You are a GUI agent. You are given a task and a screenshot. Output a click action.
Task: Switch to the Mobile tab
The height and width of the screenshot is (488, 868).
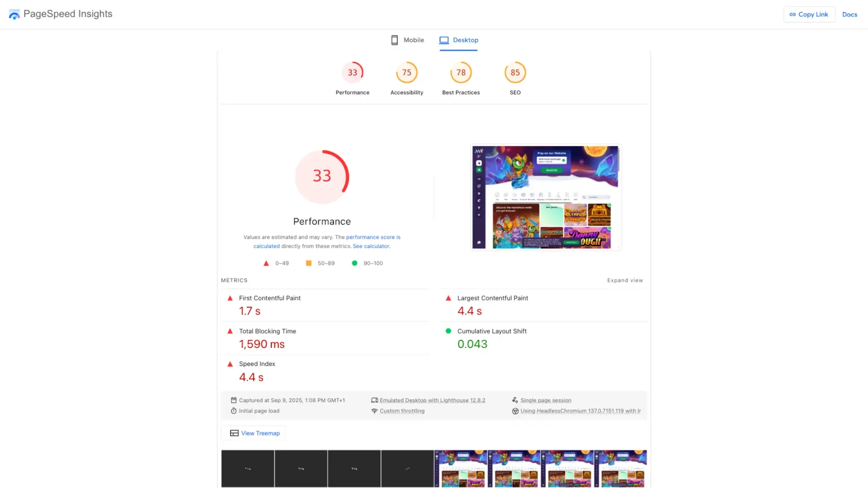point(407,40)
